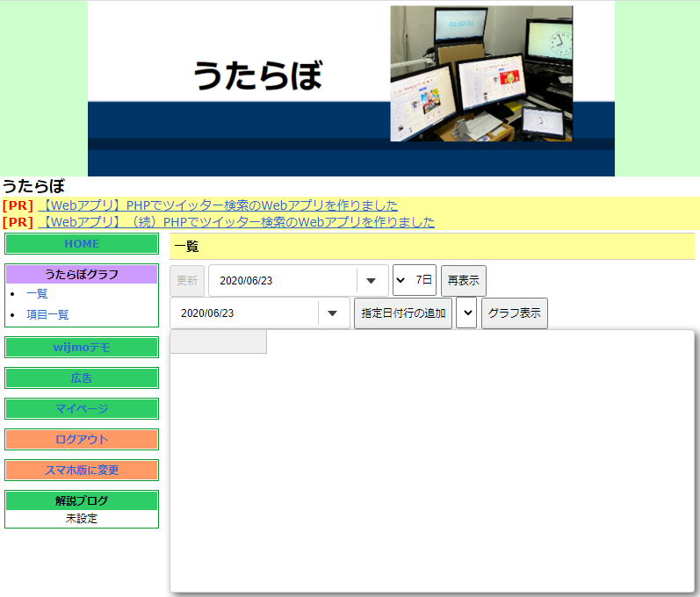This screenshot has height=597, width=700.
Task: Open the 広告 menu item
Action: 82,378
